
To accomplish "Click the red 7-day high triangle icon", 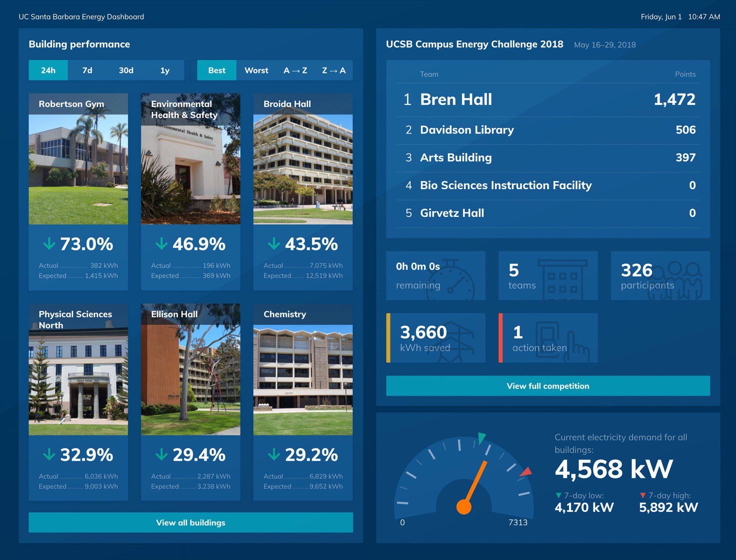I will (643, 495).
